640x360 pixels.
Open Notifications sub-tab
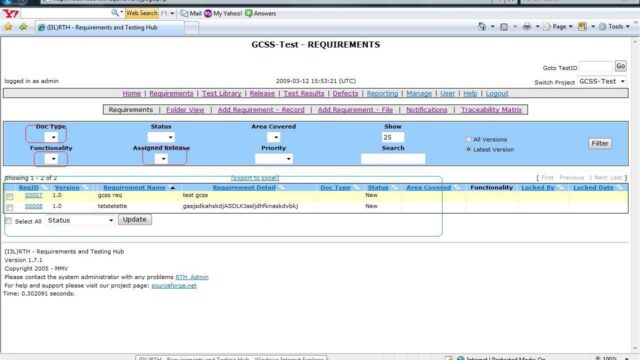(427, 110)
